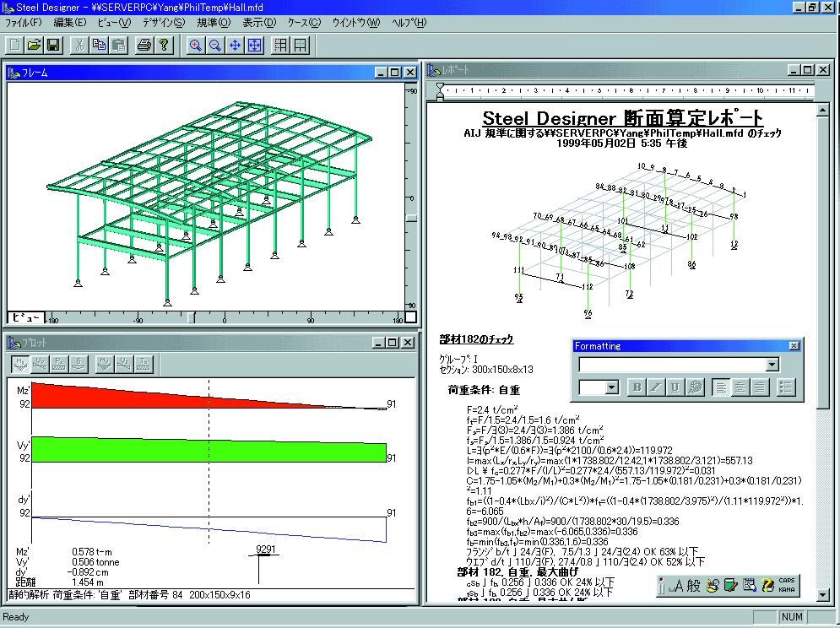The height and width of the screenshot is (628, 840).
Task: Toggle italic in Formatting palette
Action: pyautogui.click(x=656, y=387)
